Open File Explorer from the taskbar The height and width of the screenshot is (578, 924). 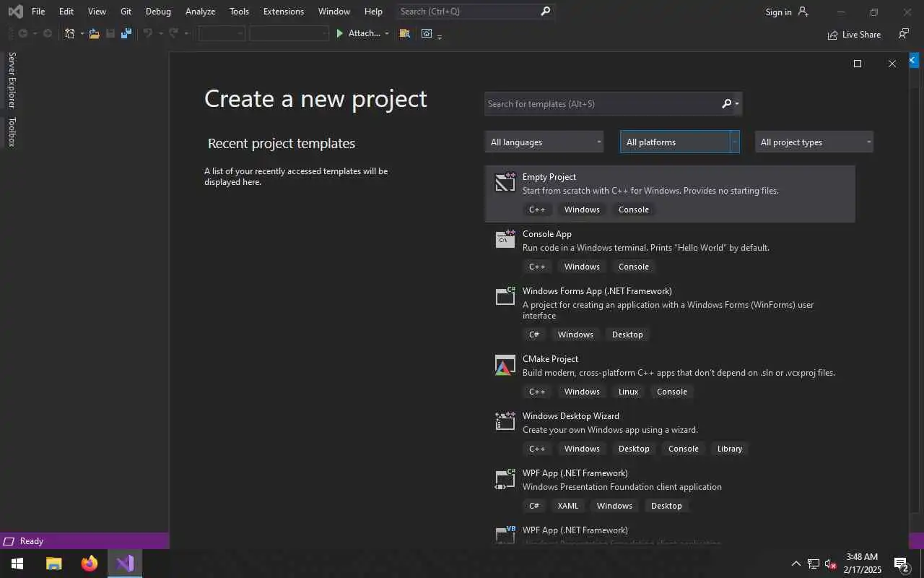coord(54,564)
